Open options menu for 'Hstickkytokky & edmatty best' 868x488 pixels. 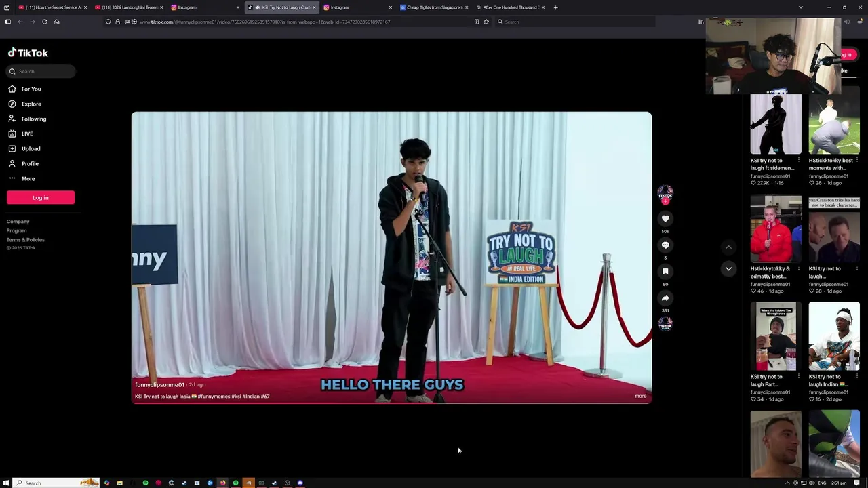[x=798, y=269]
